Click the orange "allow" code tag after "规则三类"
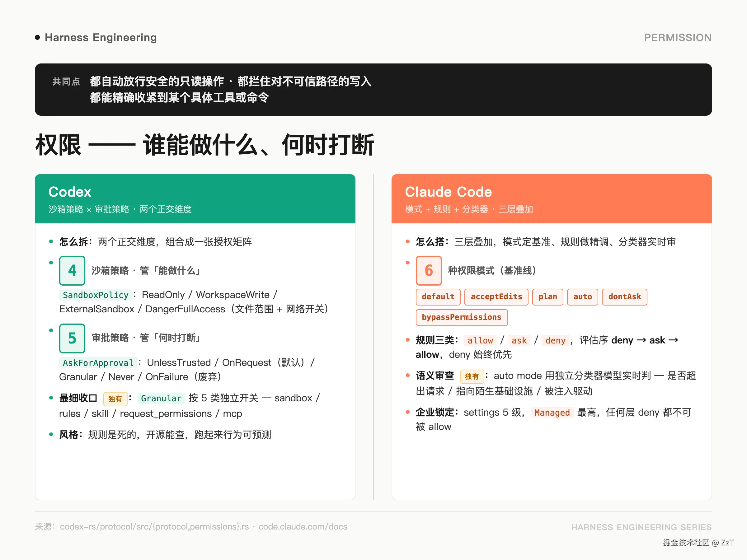Image resolution: width=747 pixels, height=560 pixels. 480,341
